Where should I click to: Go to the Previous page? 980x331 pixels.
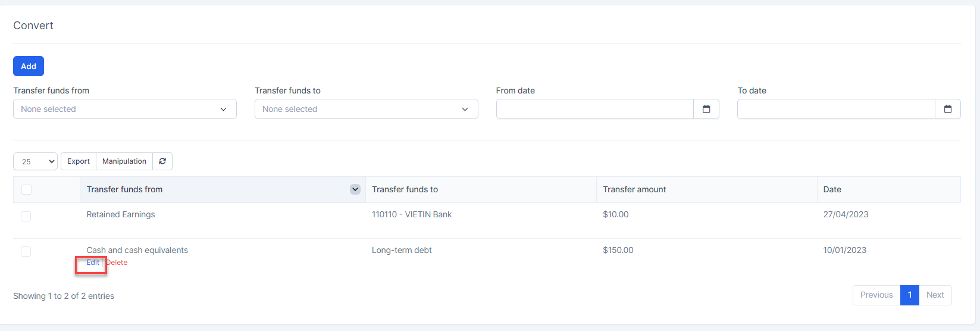click(x=876, y=295)
